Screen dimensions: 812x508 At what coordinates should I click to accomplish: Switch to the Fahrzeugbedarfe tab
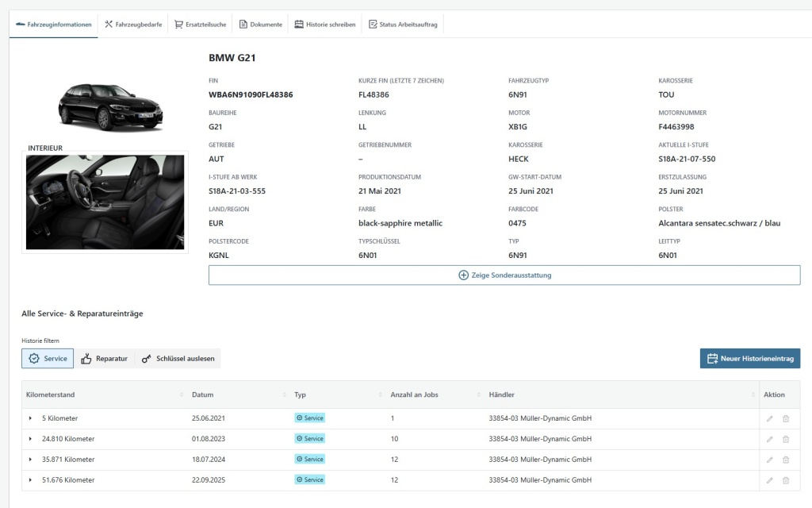(133, 25)
